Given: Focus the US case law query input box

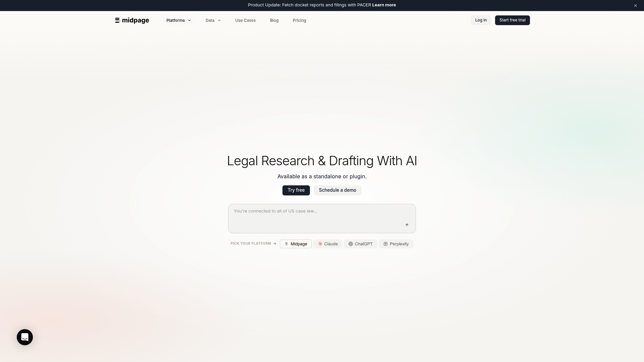Looking at the screenshot, I should point(322,218).
